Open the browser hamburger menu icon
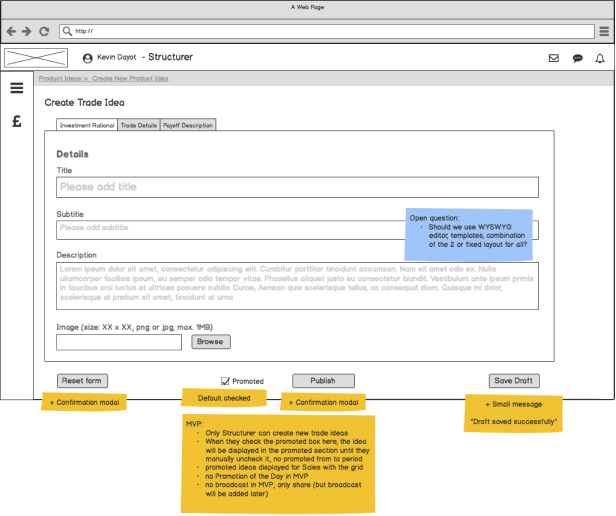The height and width of the screenshot is (516, 616). (x=604, y=31)
